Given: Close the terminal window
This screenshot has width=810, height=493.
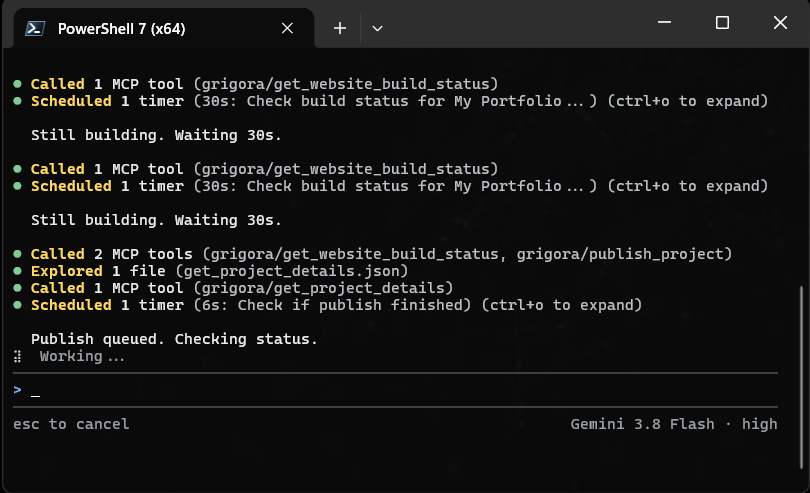Looking at the screenshot, I should point(780,22).
